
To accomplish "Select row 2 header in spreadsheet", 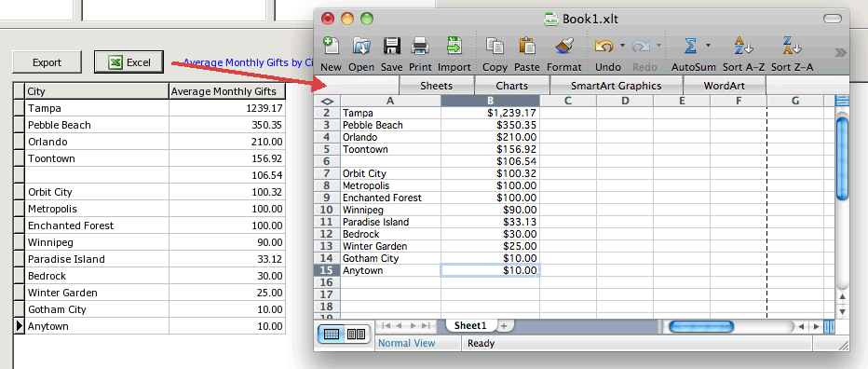I will [x=327, y=113].
